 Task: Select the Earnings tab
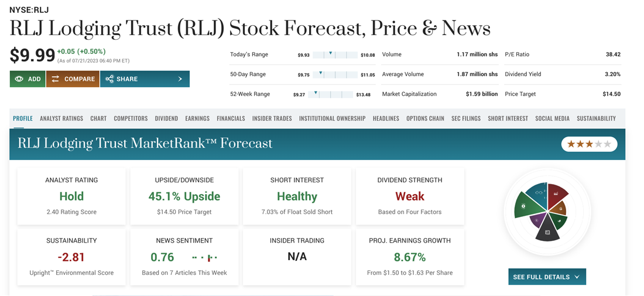[x=197, y=118]
